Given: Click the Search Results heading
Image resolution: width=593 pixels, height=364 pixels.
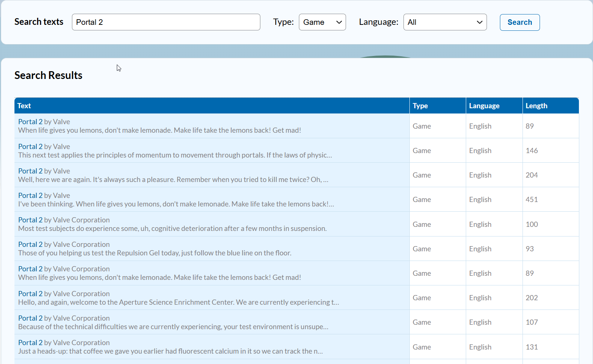Looking at the screenshot, I should [x=48, y=75].
